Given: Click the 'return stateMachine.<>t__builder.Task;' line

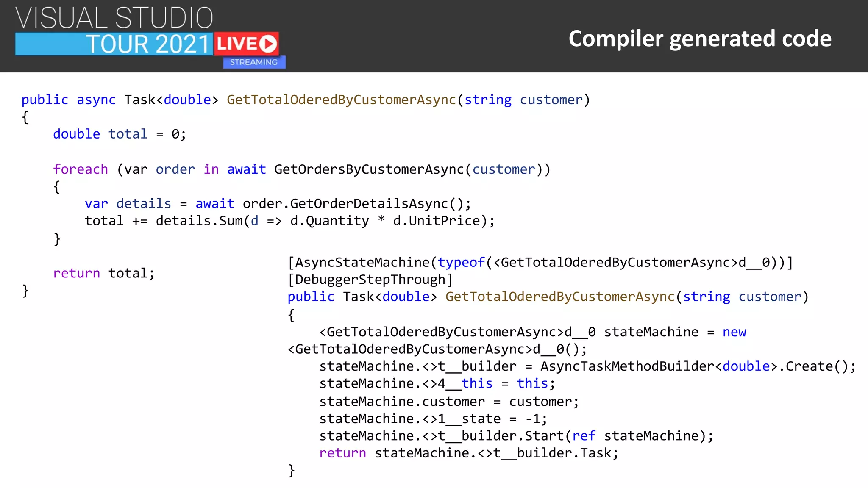Looking at the screenshot, I should click(469, 453).
